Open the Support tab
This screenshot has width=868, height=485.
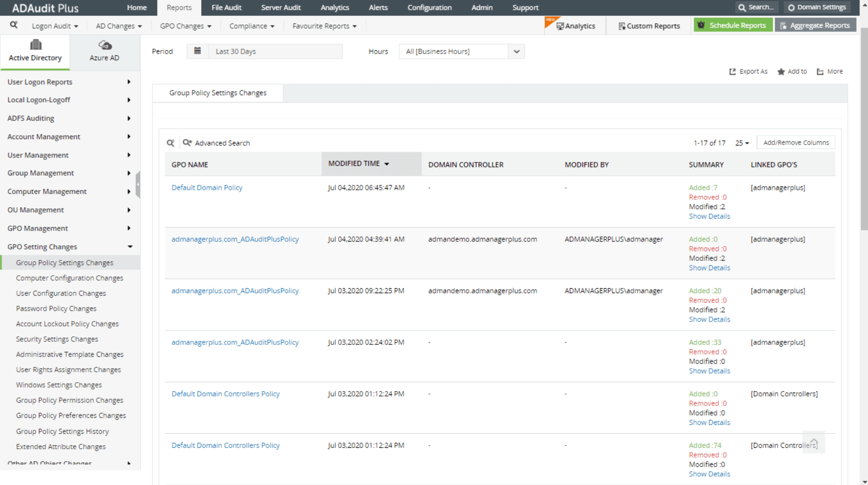(525, 7)
